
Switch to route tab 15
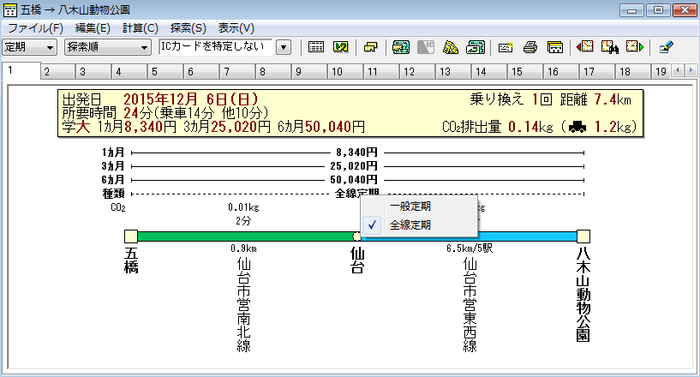pyautogui.click(x=526, y=72)
